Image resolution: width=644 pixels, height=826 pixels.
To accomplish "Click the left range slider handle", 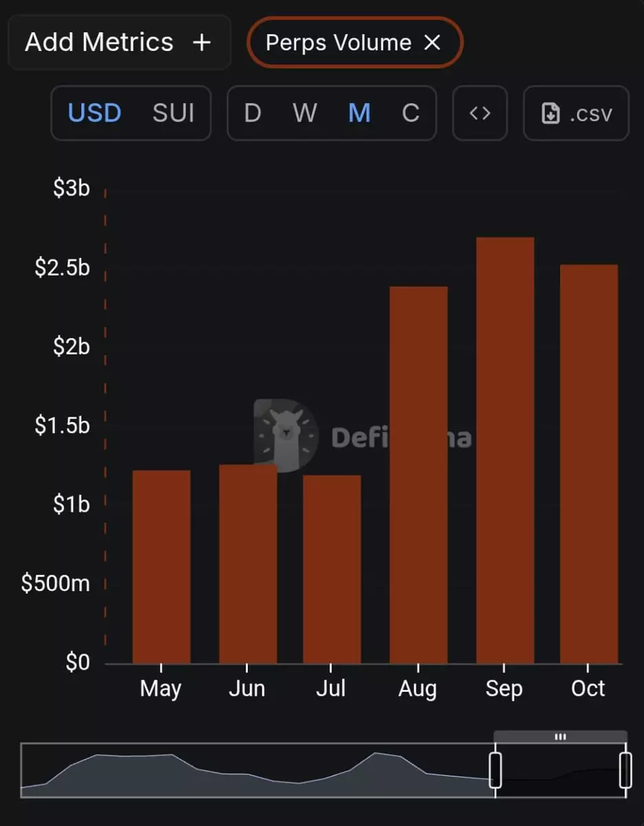I will (x=495, y=770).
